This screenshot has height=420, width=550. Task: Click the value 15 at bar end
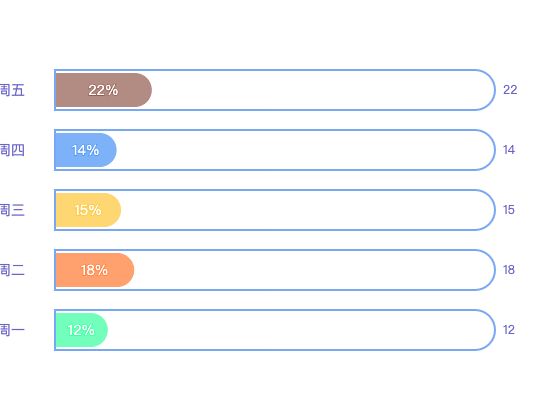[509, 210]
